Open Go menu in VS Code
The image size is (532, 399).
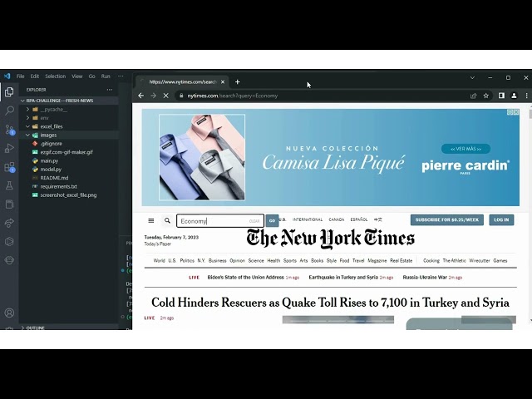pos(92,76)
